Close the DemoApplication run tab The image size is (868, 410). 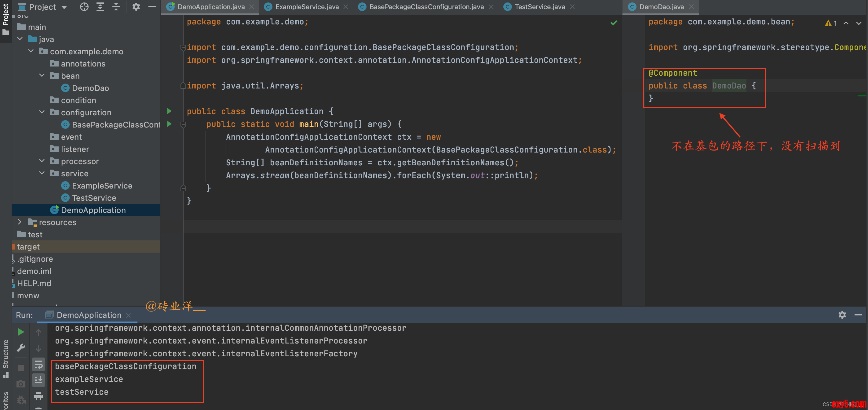tap(128, 315)
